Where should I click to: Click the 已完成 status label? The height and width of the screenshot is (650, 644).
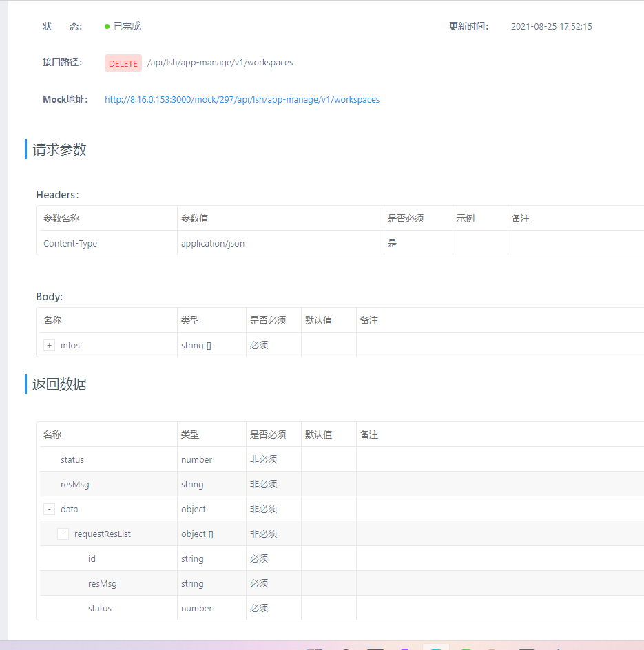(x=127, y=27)
